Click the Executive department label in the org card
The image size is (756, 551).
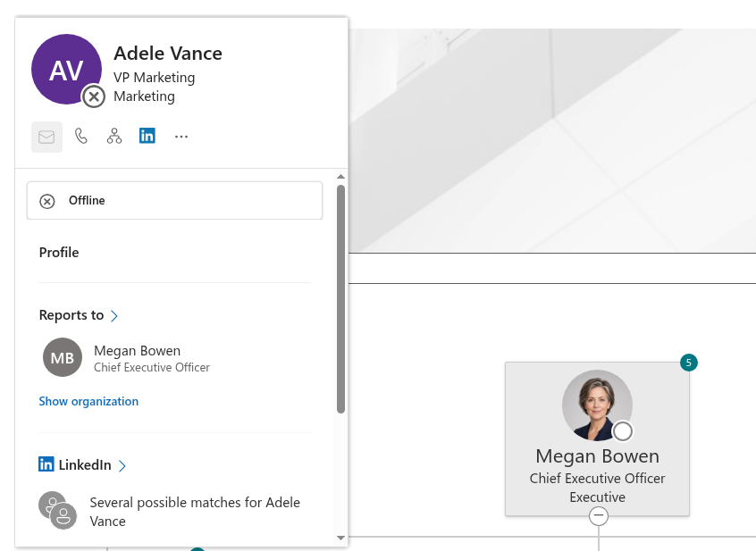pos(597,497)
